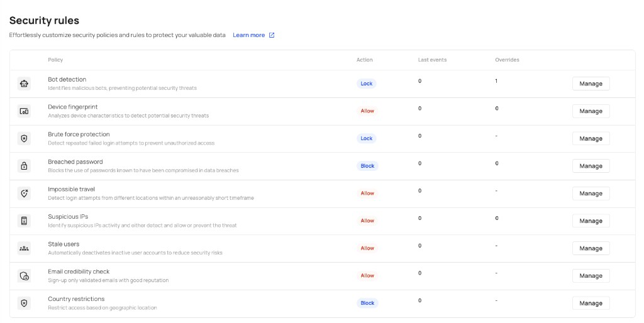Manage the Suspicious IPs rule
The image size is (644, 323).
click(x=591, y=221)
